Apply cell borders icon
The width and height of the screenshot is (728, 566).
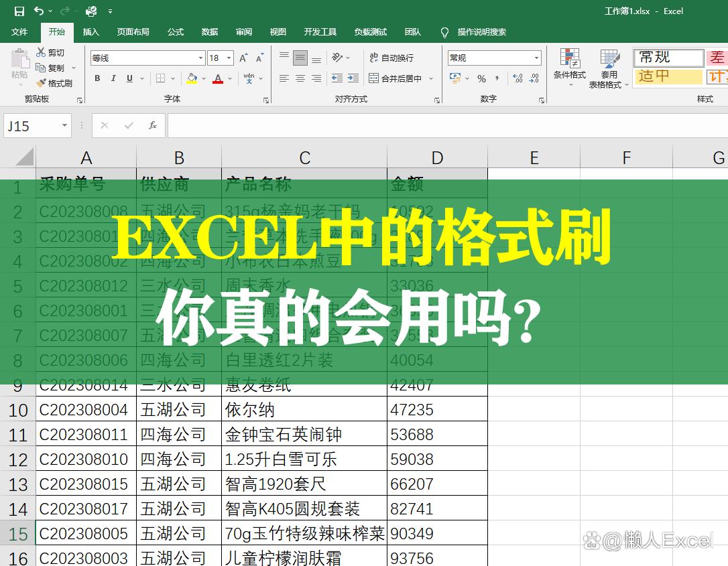[x=161, y=78]
